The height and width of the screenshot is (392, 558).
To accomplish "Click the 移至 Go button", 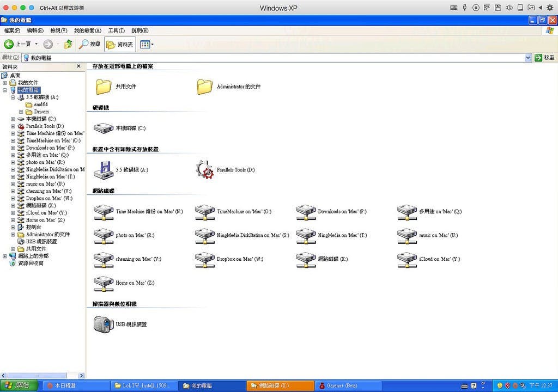I will [544, 58].
